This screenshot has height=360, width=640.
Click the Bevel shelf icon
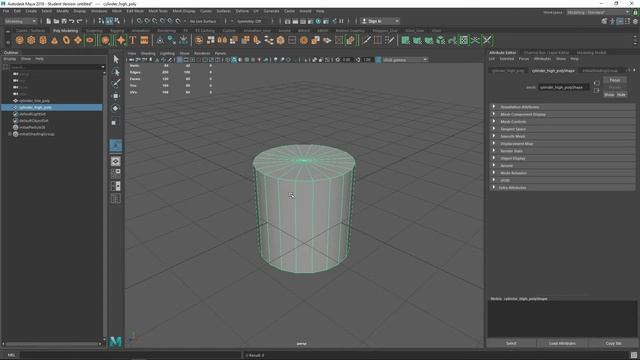tap(280, 40)
